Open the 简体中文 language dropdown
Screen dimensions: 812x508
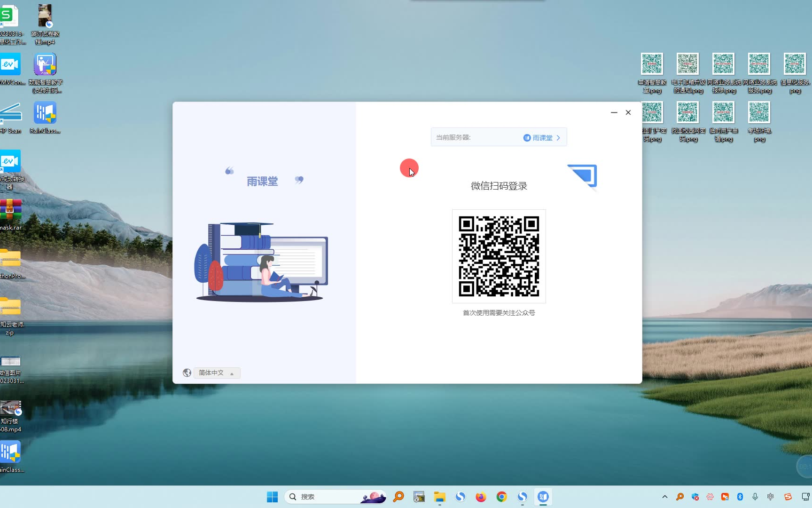pyautogui.click(x=217, y=373)
